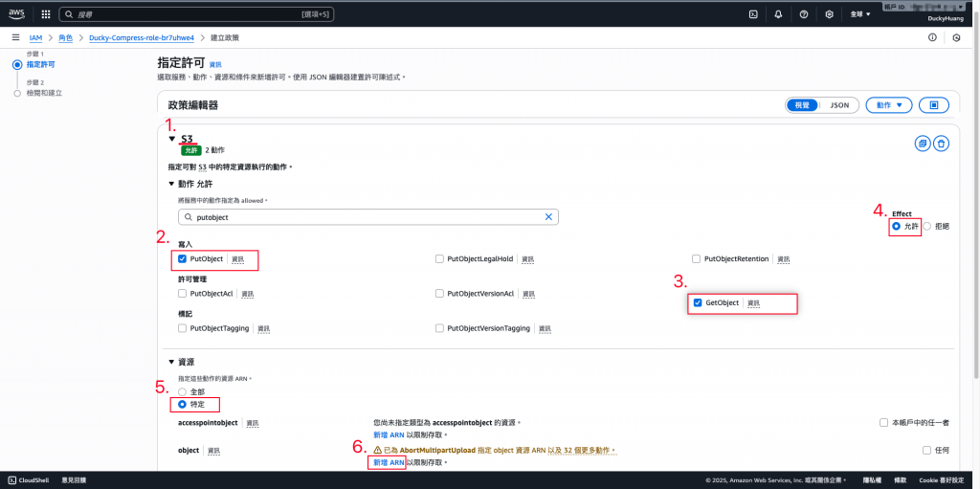Collapse the 資源 section
This screenshot has width=980, height=489.
coord(172,362)
